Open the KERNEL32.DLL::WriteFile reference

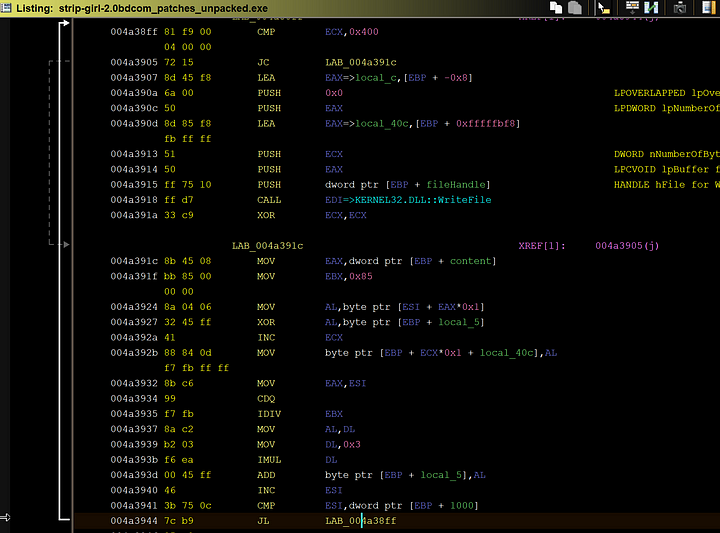coord(423,200)
